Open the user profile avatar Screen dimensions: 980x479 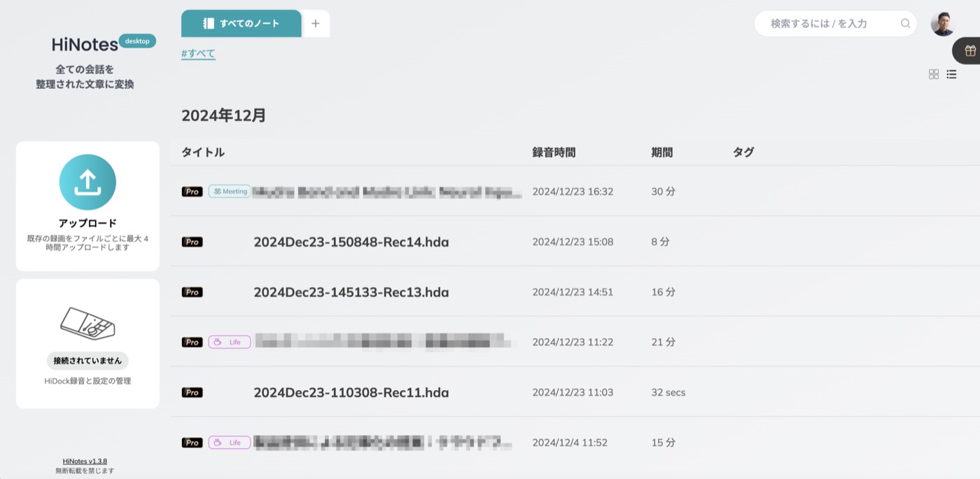pyautogui.click(x=943, y=24)
